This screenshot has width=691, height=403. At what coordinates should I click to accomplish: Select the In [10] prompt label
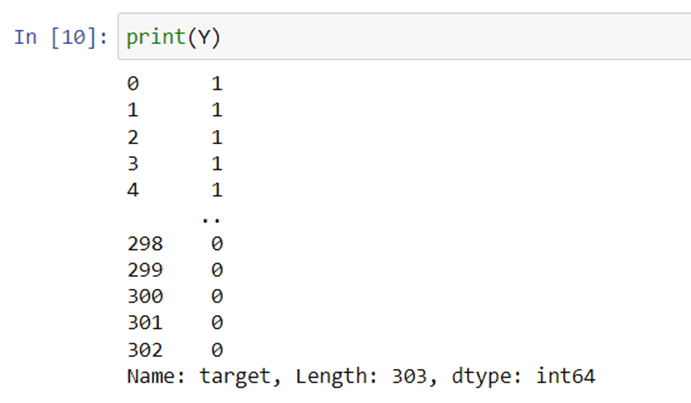coord(61,37)
